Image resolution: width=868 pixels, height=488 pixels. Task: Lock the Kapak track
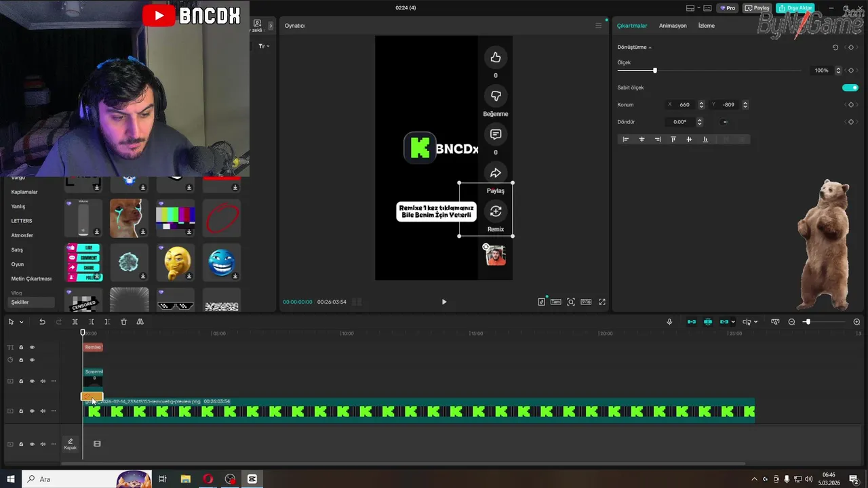point(21,444)
